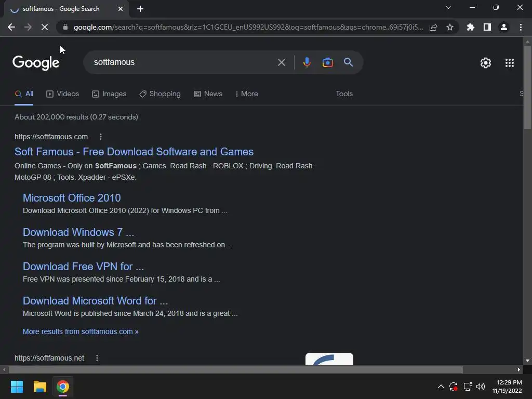
Task: Bookmark this tab with the star icon
Action: pyautogui.click(x=450, y=27)
